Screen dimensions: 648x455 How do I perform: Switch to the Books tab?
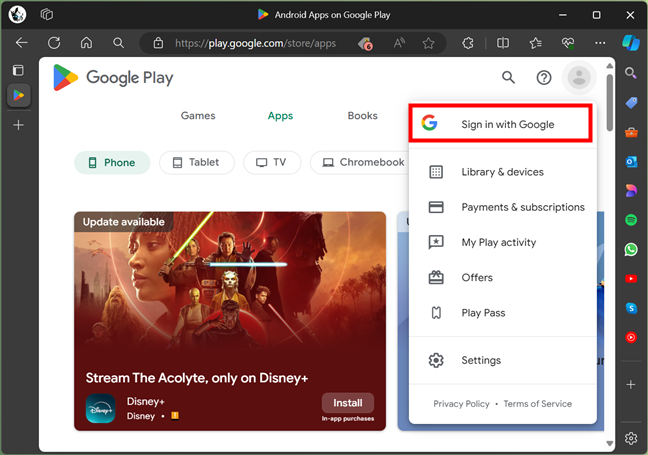pyautogui.click(x=362, y=116)
